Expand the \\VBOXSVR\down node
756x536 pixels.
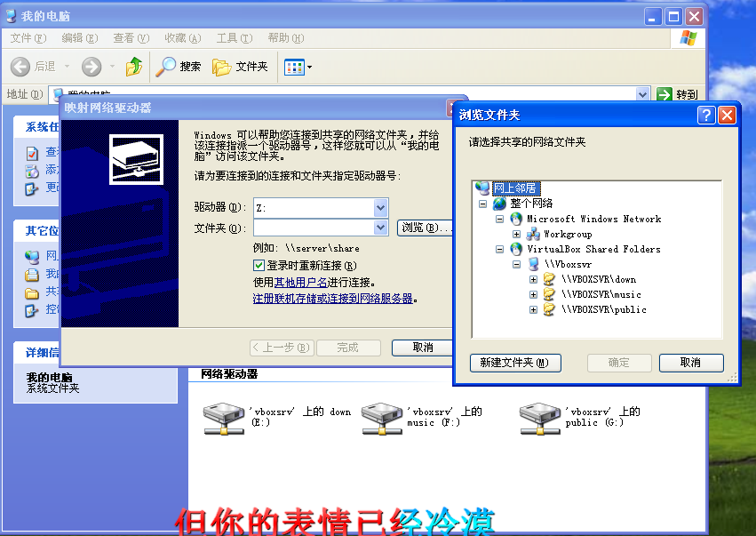pos(533,279)
